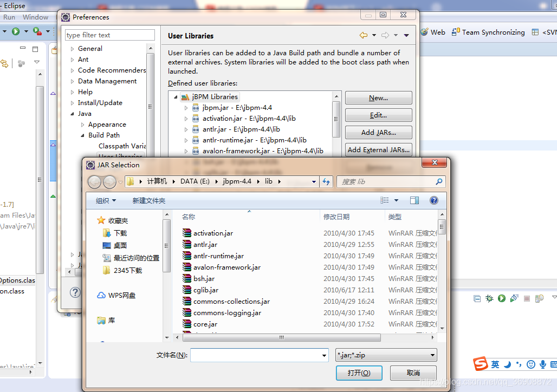Click the Add JARs... button

[x=378, y=133]
